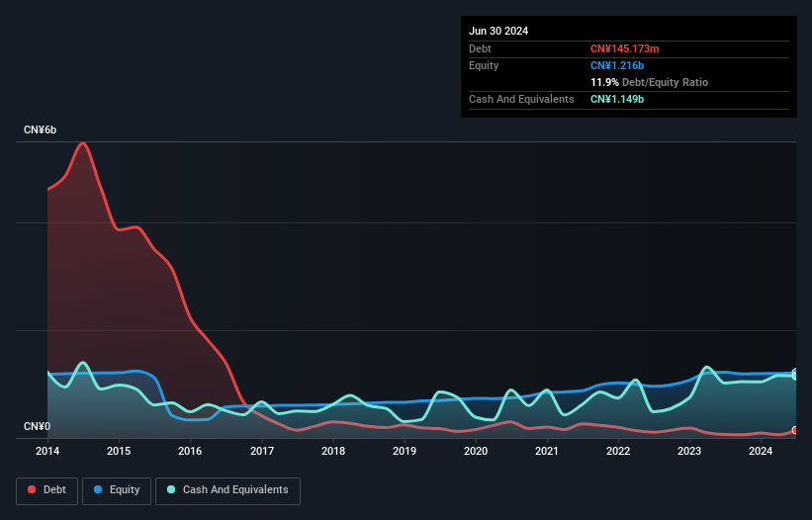Screen dimensions: 812x520
Task: Click the Cash And Equivalents label in tooltip
Action: pos(521,99)
